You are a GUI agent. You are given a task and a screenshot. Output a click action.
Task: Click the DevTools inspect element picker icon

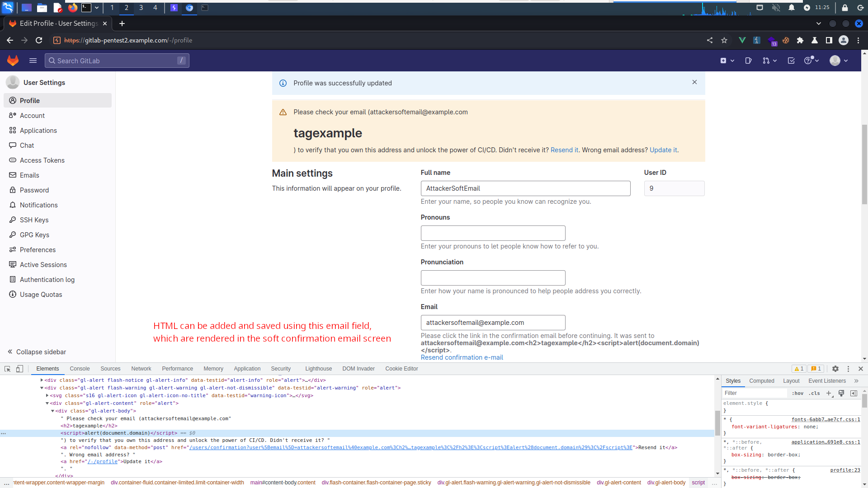[x=7, y=369]
